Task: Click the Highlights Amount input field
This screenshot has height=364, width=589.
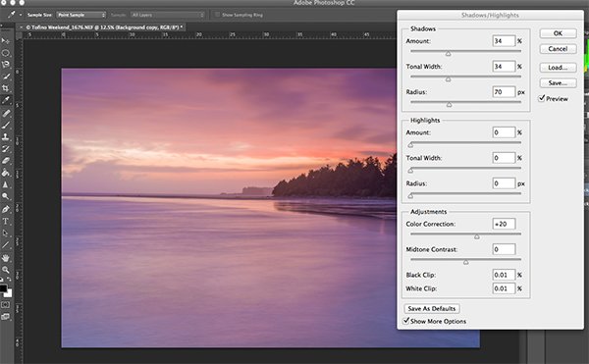Action: (x=504, y=132)
